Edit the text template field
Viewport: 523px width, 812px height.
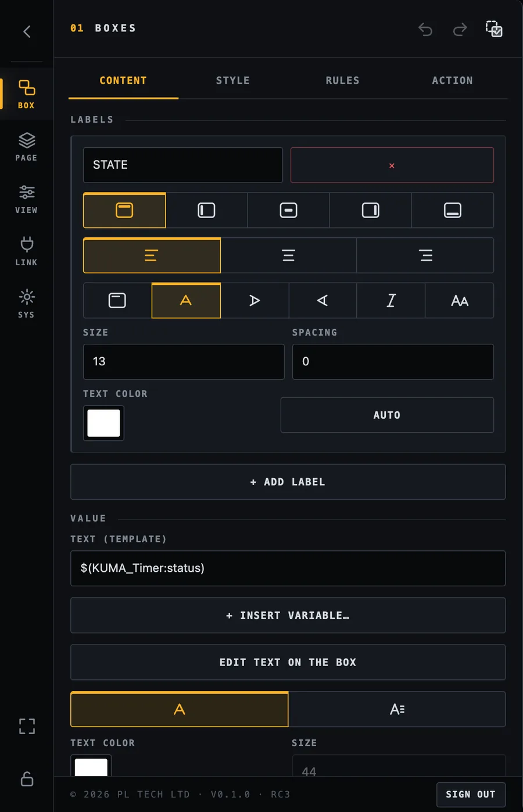pyautogui.click(x=288, y=568)
